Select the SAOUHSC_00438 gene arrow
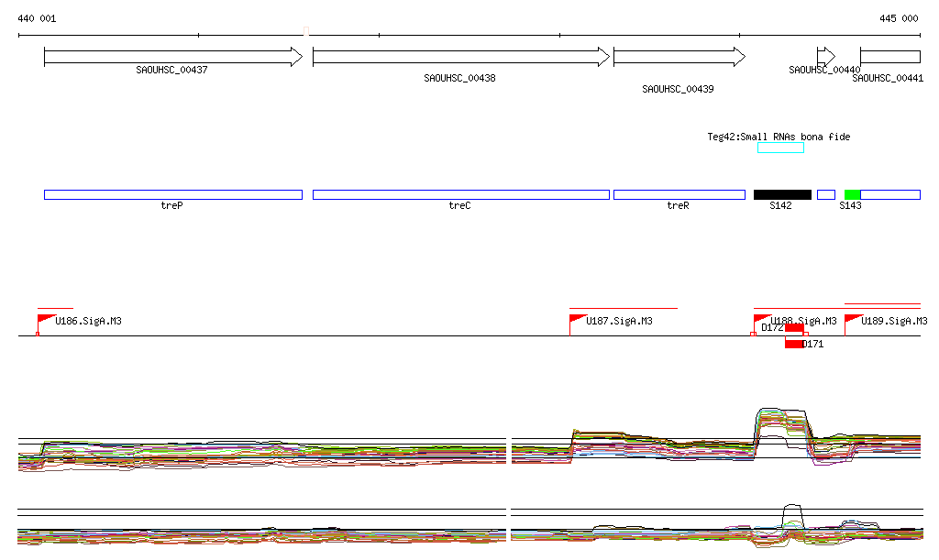Image resolution: width=939 pixels, height=560 pixels. pos(460,57)
